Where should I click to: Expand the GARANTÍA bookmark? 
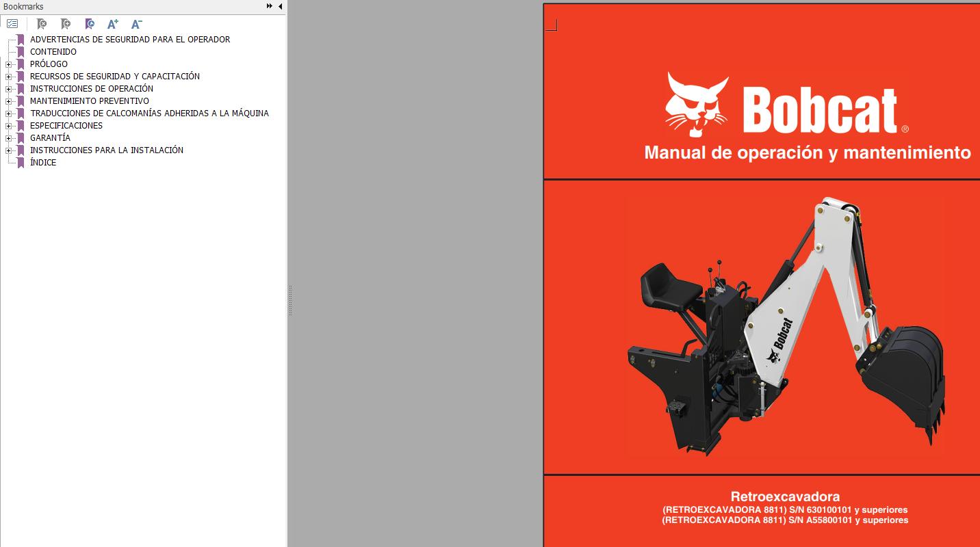(x=8, y=138)
